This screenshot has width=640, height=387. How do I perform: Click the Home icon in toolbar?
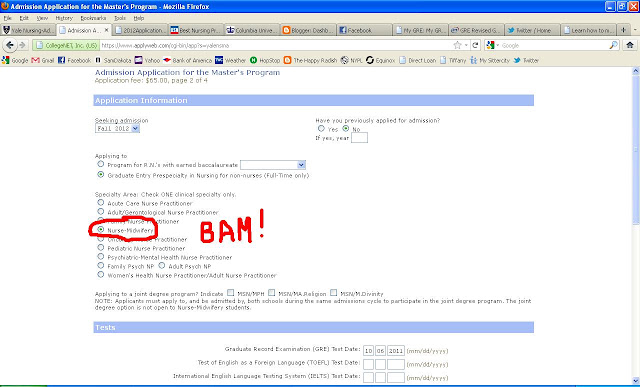tap(630, 45)
